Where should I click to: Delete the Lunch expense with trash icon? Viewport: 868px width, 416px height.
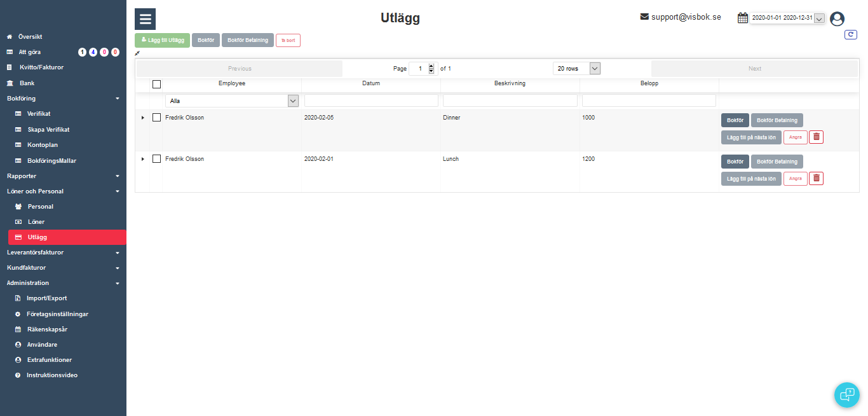tap(816, 179)
